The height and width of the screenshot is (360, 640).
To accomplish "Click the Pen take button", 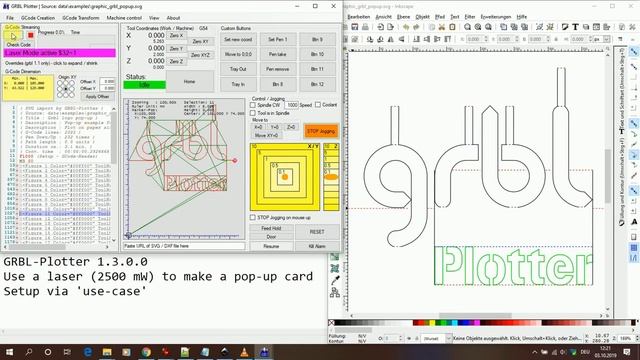I will pos(278,54).
